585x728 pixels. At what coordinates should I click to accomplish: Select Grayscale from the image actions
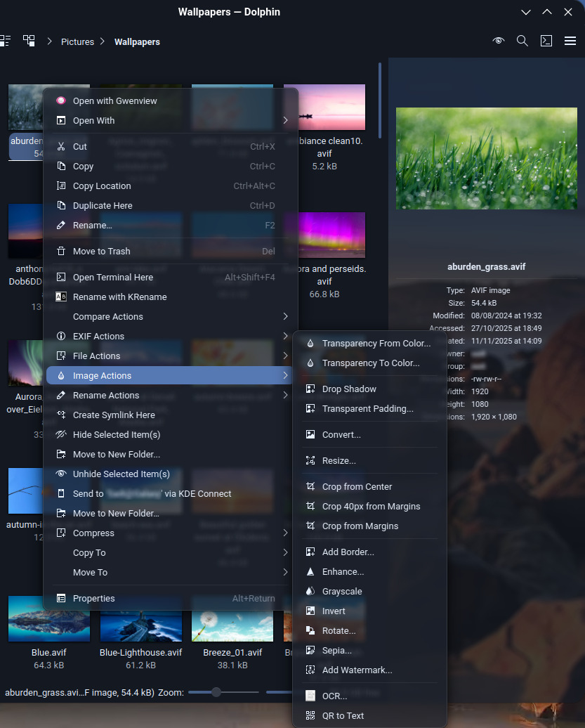pyautogui.click(x=342, y=592)
